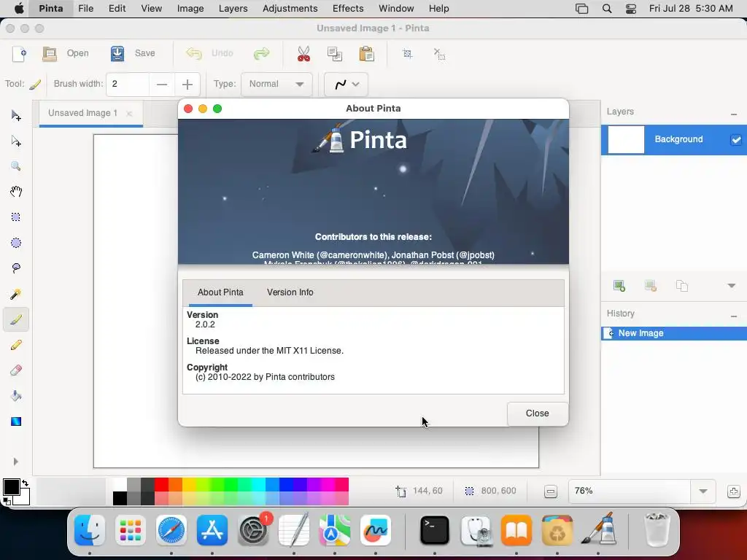The width and height of the screenshot is (747, 560).
Task: Collapse the History panel with minus
Action: tap(734, 316)
